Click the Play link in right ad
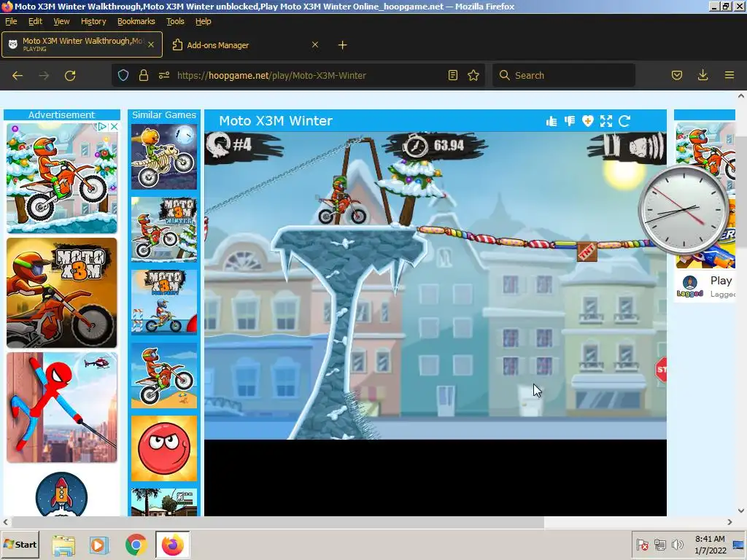747x560 pixels. pyautogui.click(x=721, y=281)
